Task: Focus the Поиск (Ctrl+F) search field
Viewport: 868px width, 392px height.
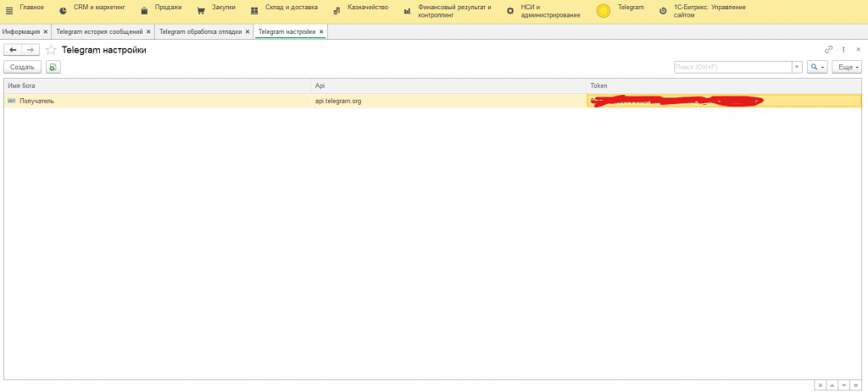Action: [x=733, y=67]
